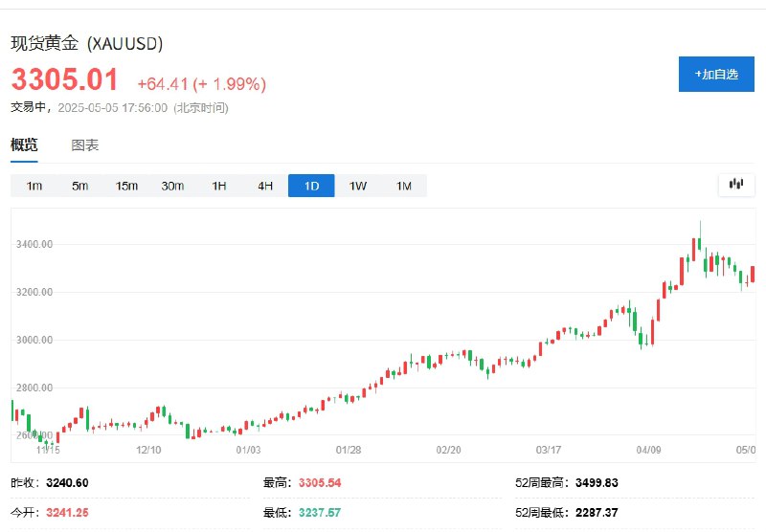Click the 最低 value 3237.57
Viewport: 766px width, 532px height.
320,513
